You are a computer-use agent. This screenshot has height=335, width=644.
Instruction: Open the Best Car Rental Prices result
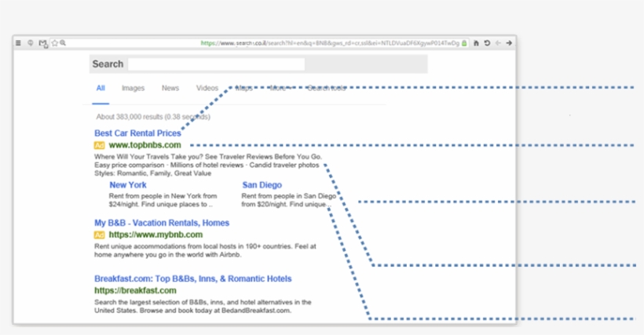(137, 133)
